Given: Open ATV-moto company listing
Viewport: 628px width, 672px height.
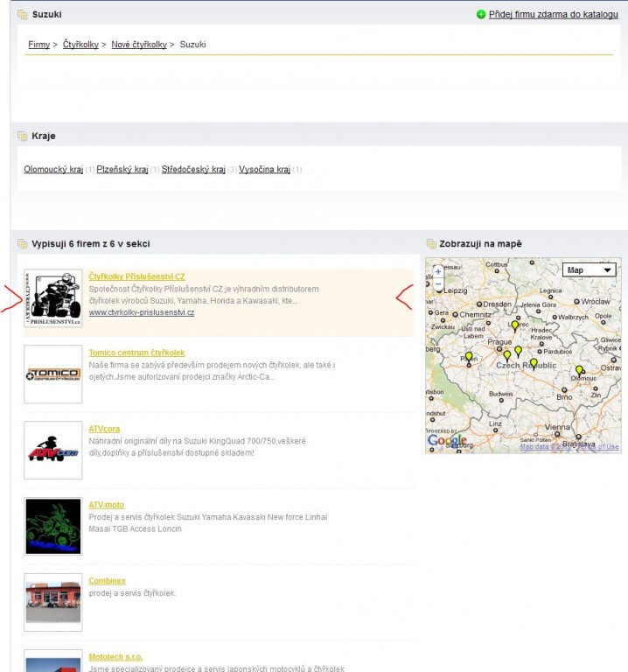Looking at the screenshot, I should (106, 505).
